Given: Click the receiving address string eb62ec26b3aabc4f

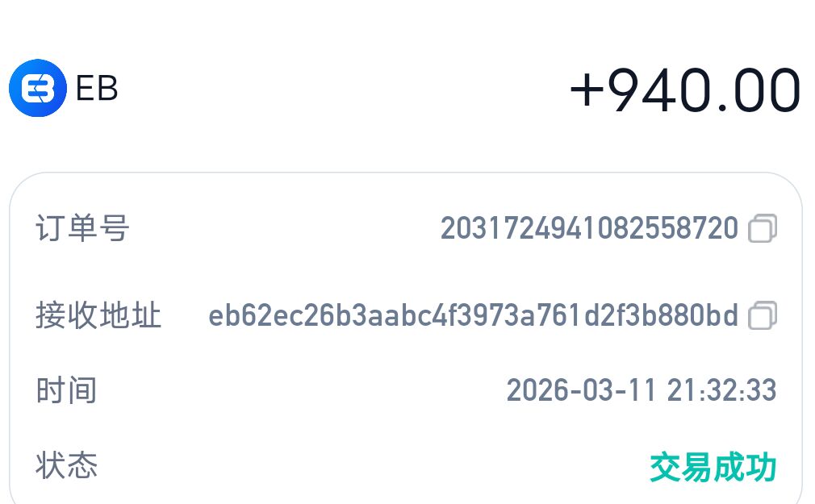Looking at the screenshot, I should coord(474,317).
